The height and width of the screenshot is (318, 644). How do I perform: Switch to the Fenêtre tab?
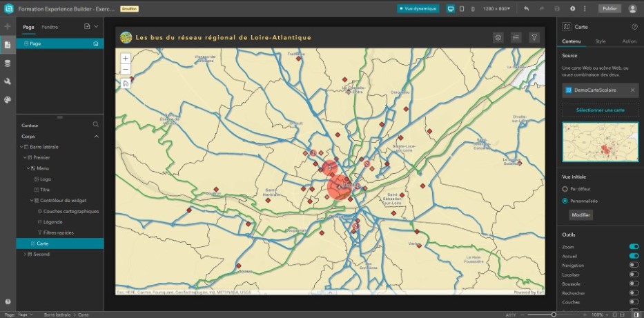[x=50, y=27]
